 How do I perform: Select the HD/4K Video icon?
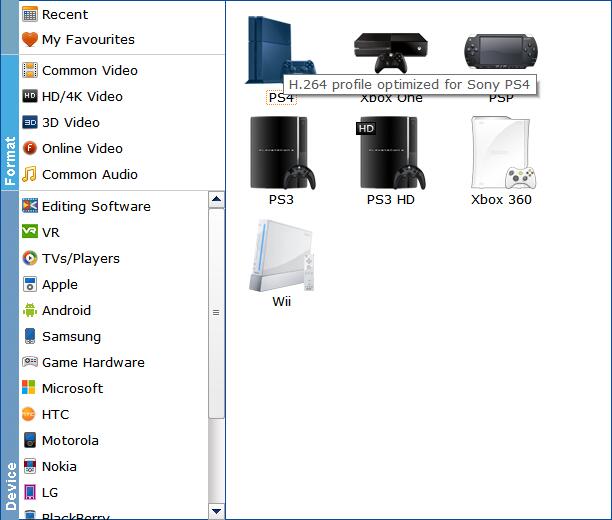(30, 96)
